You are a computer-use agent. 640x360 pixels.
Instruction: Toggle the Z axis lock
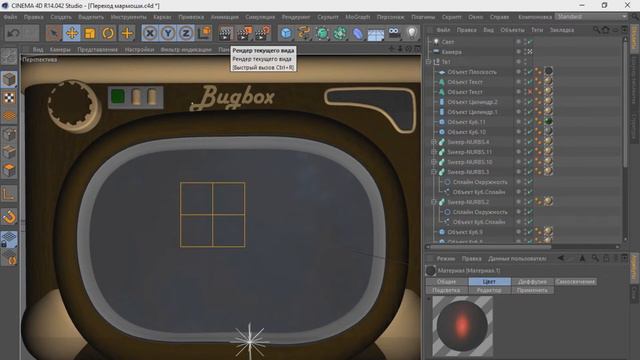[x=186, y=33]
